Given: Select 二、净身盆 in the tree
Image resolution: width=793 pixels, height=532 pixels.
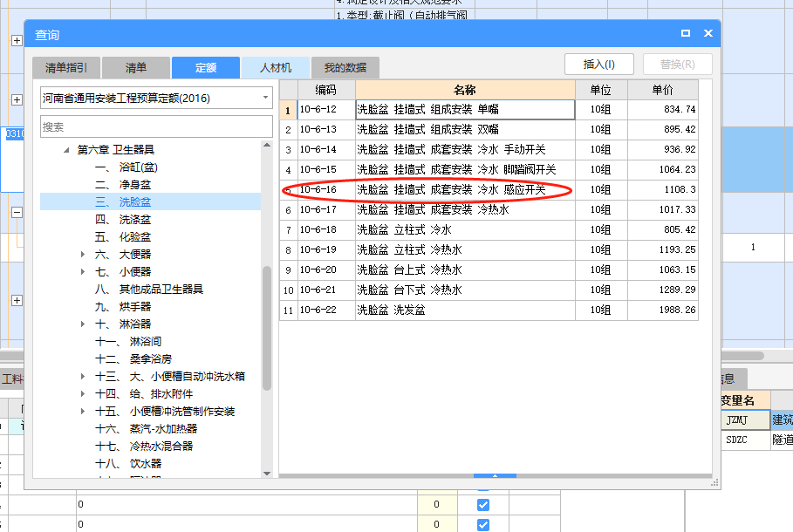Looking at the screenshot, I should (x=123, y=185).
